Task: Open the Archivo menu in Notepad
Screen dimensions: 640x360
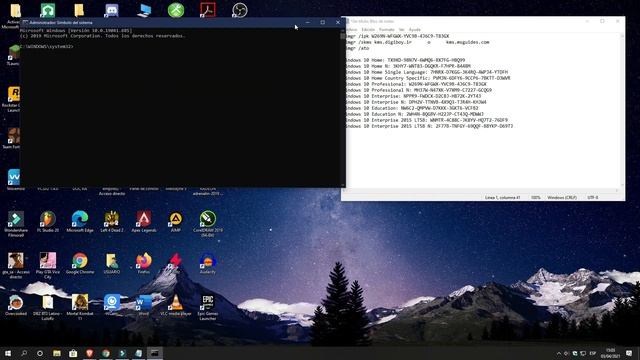Action: point(350,29)
